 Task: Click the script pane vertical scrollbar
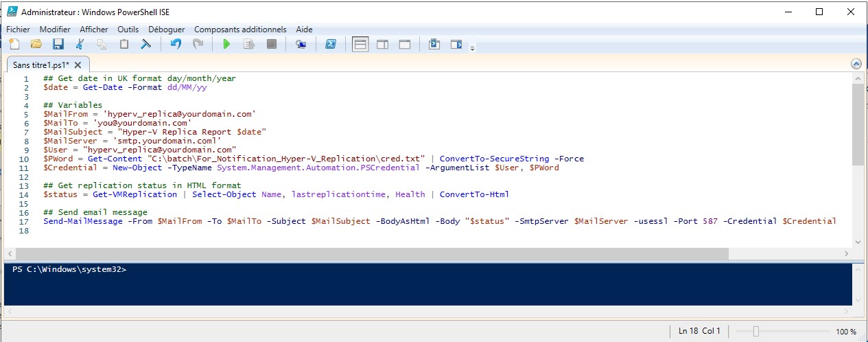click(x=858, y=125)
